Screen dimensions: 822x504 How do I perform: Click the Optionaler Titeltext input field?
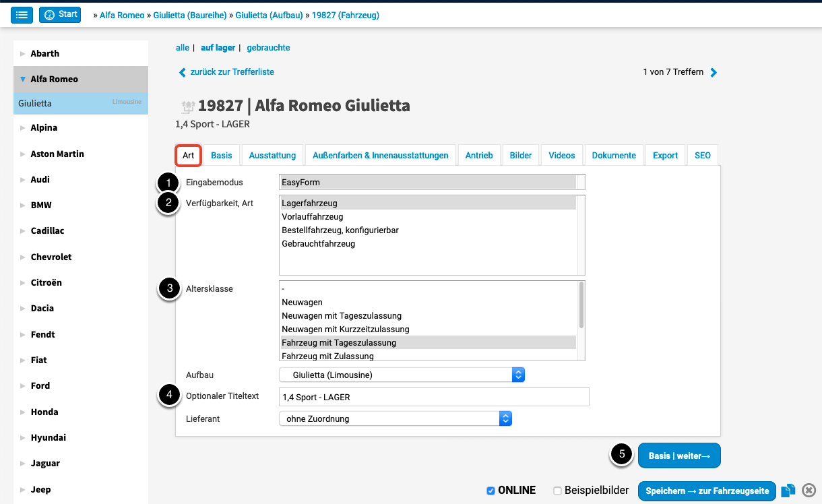[434, 397]
